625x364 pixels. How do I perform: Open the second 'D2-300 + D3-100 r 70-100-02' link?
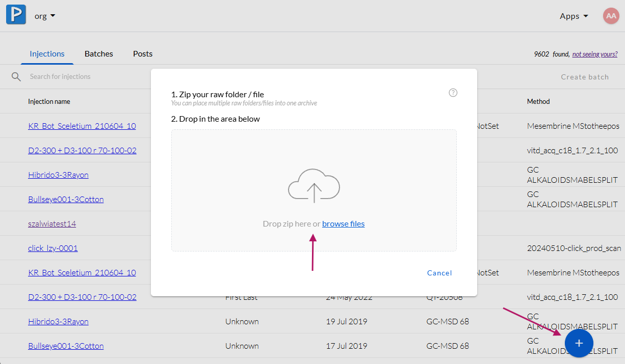point(82,297)
